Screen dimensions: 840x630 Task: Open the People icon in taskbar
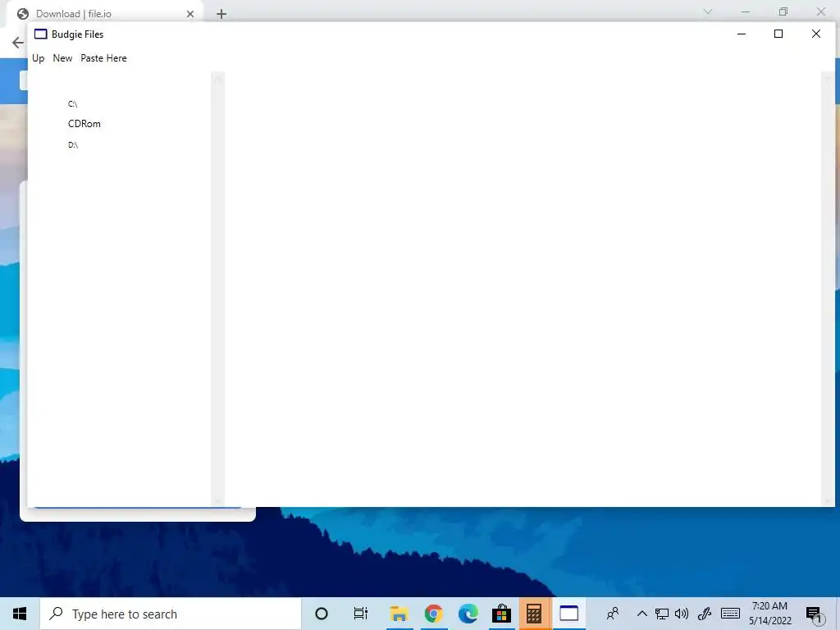tap(613, 614)
